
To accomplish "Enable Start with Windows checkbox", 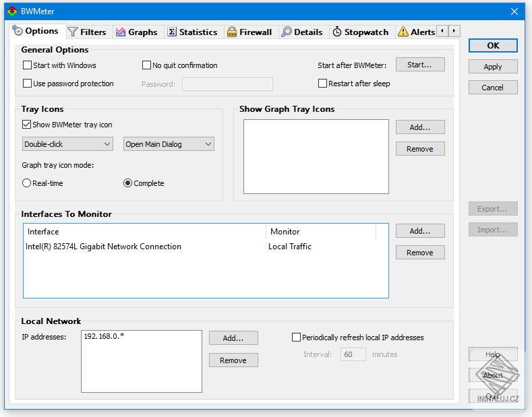I will tap(27, 65).
